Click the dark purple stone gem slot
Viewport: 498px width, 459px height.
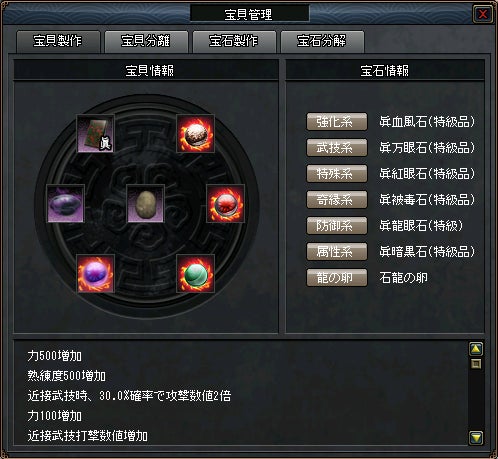point(65,204)
